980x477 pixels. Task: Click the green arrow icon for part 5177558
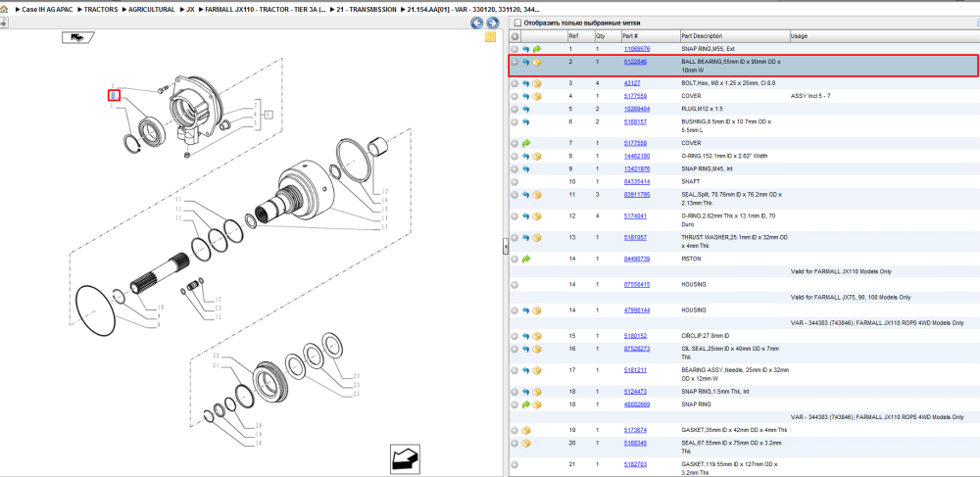tap(526, 143)
